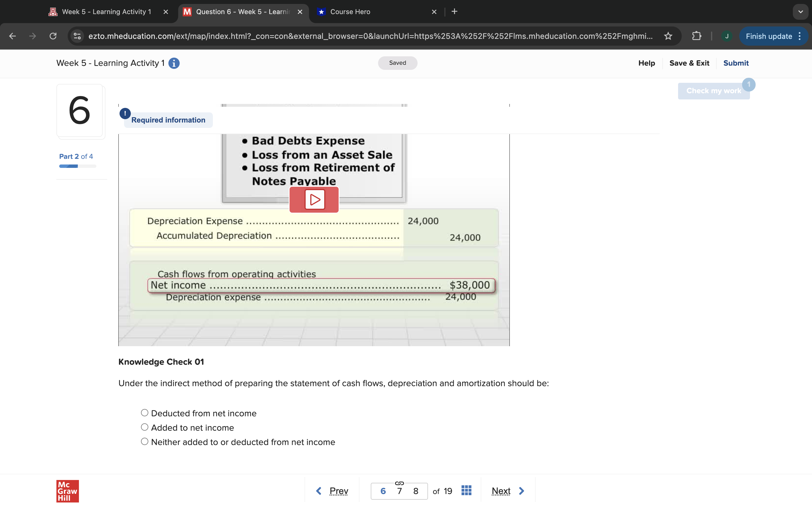Click the info icon beside activity title
812x507 pixels.
174,63
